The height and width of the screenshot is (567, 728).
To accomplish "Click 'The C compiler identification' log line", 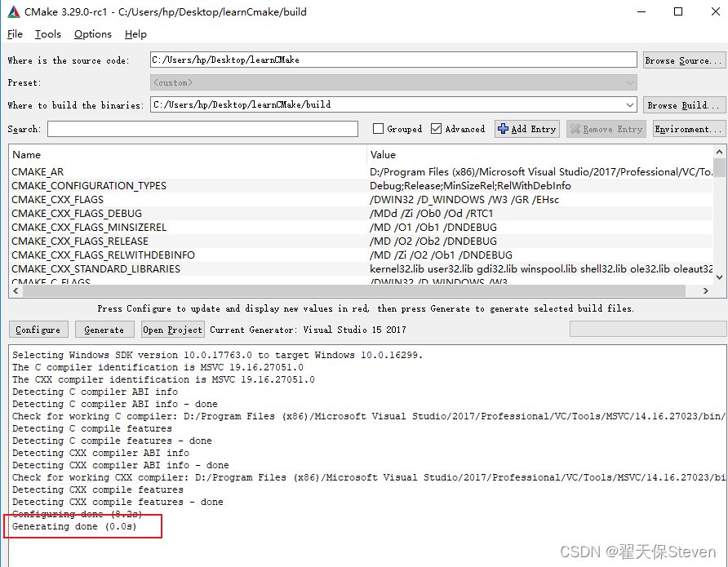I will pos(158,367).
